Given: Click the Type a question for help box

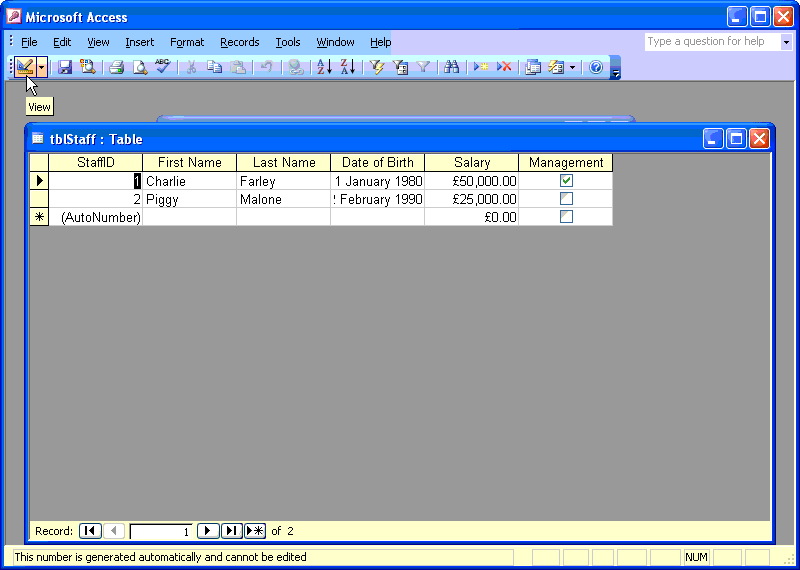Looking at the screenshot, I should (x=712, y=41).
